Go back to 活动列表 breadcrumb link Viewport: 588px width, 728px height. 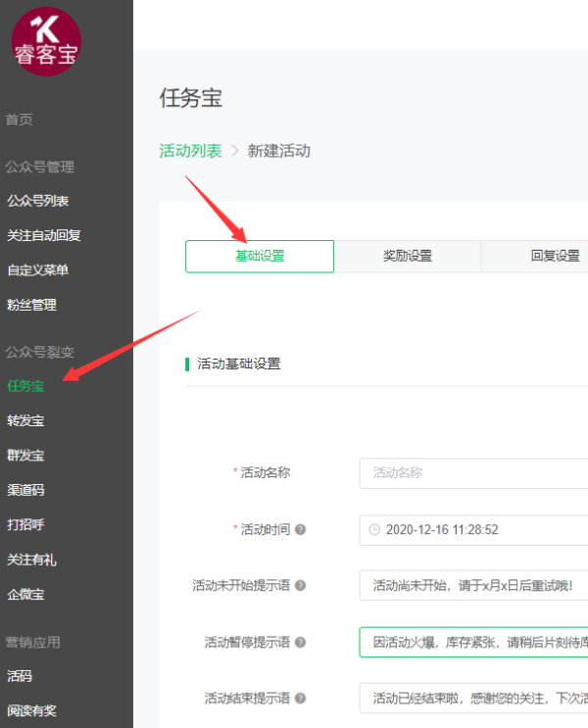190,151
